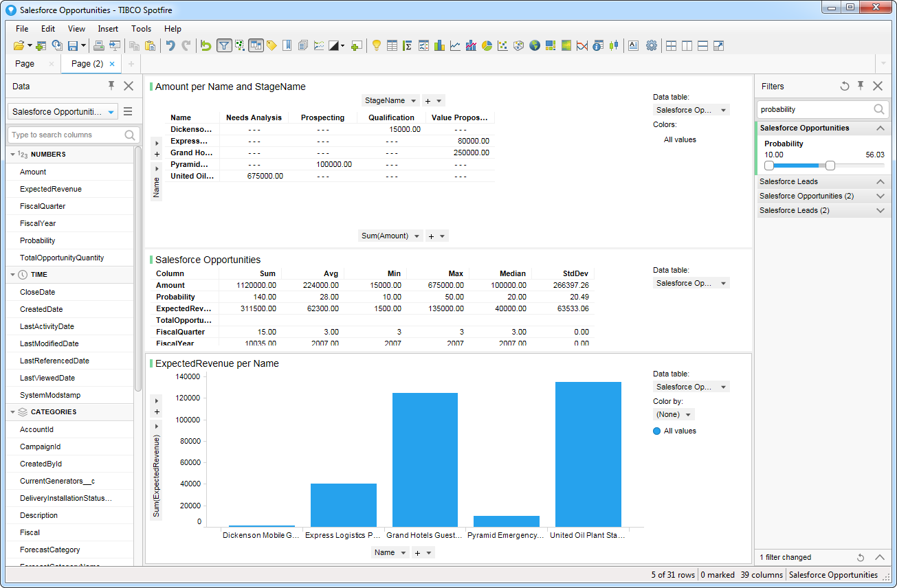Viewport: 897px width, 588px height.
Task: Create a line chart visualization
Action: click(454, 45)
